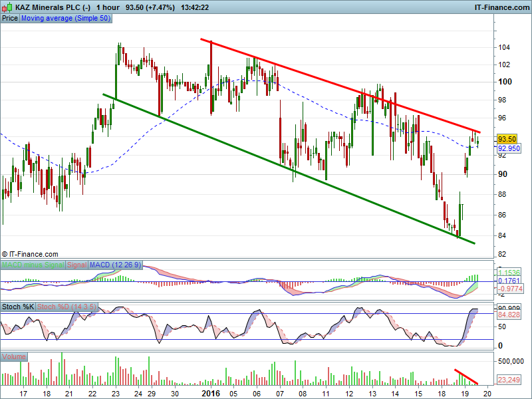Click the 82 price axis label
Image resolution: width=532 pixels, height=399 pixels.
click(502, 254)
